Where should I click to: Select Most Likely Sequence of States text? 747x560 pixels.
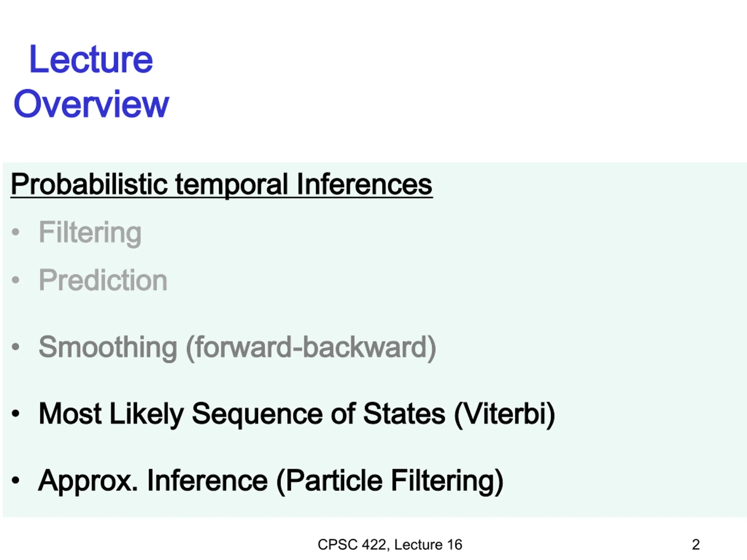242,414
